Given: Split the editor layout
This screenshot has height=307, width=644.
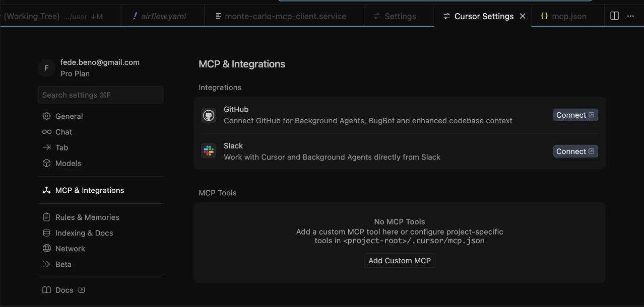Looking at the screenshot, I should click(614, 16).
